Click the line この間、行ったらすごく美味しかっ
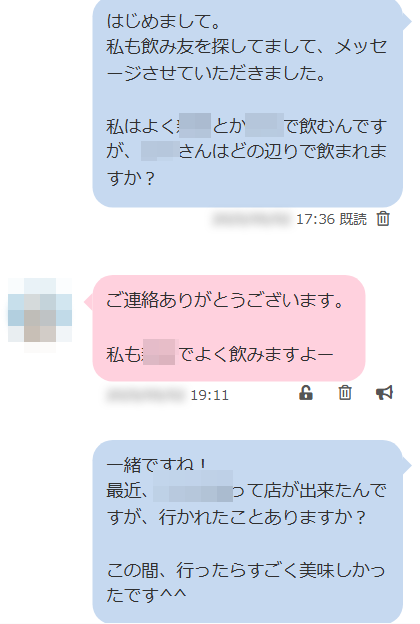This screenshot has height=624, width=420. (246, 570)
